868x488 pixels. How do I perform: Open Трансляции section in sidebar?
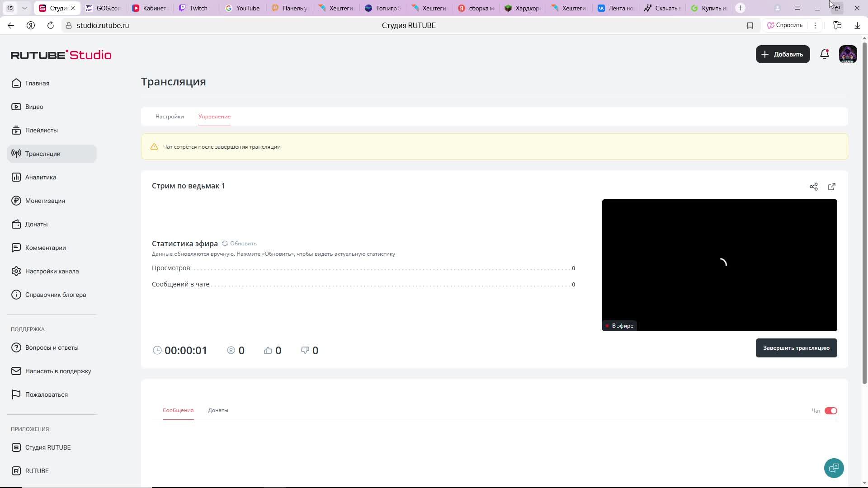43,154
